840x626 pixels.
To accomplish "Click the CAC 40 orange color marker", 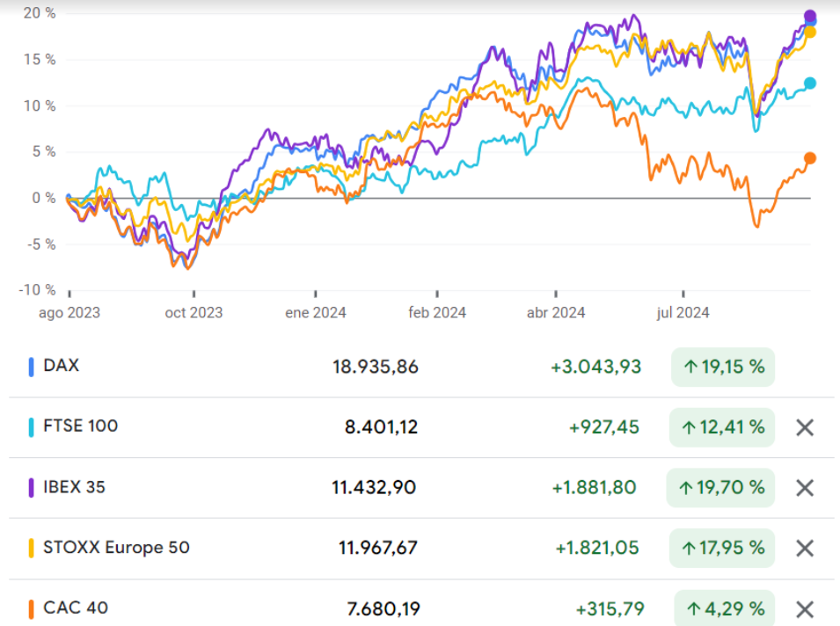I will [32, 608].
